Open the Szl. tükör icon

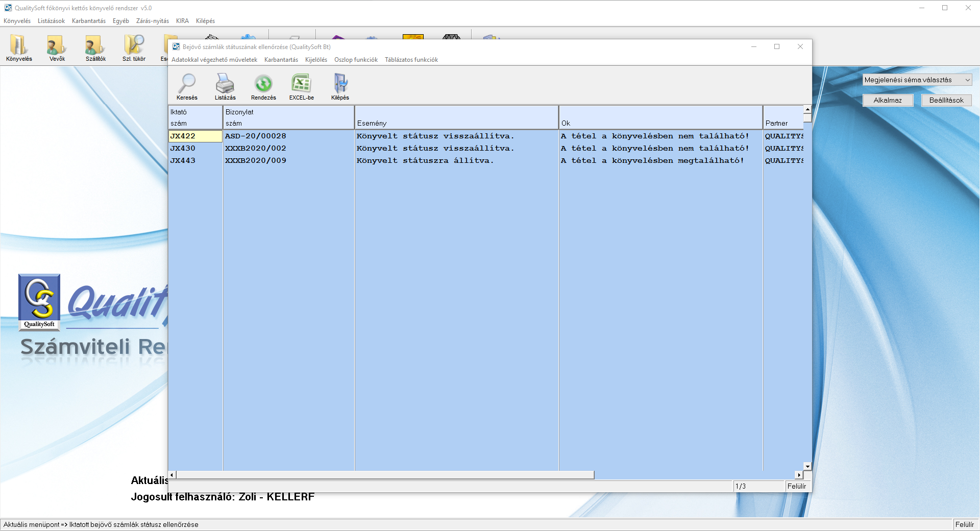(x=134, y=47)
